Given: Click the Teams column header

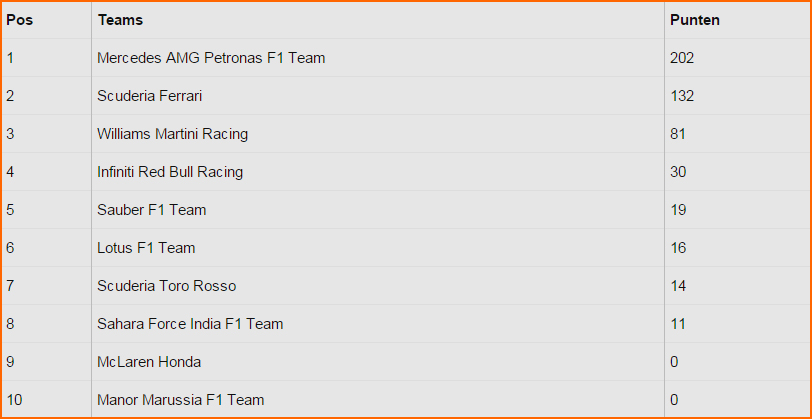Looking at the screenshot, I should [121, 20].
